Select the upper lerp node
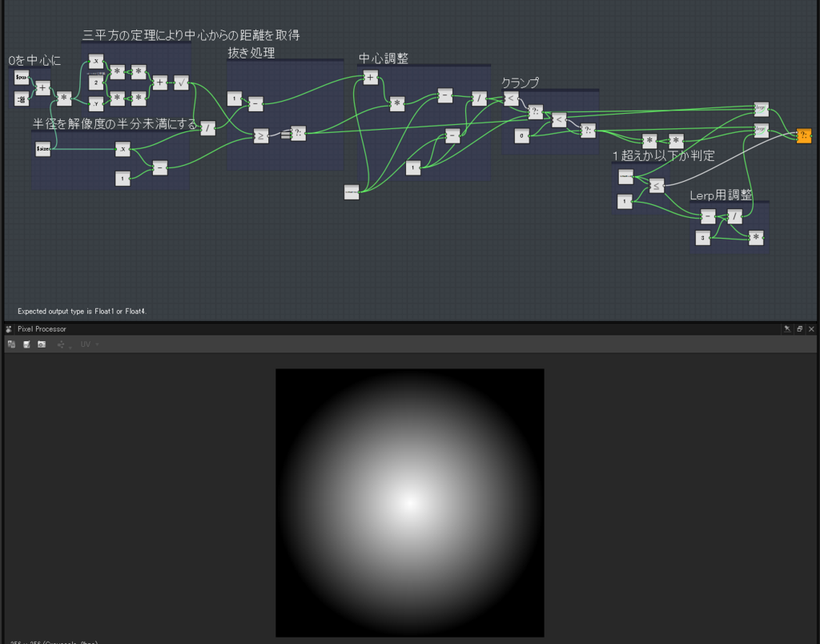The image size is (820, 644). tap(761, 109)
